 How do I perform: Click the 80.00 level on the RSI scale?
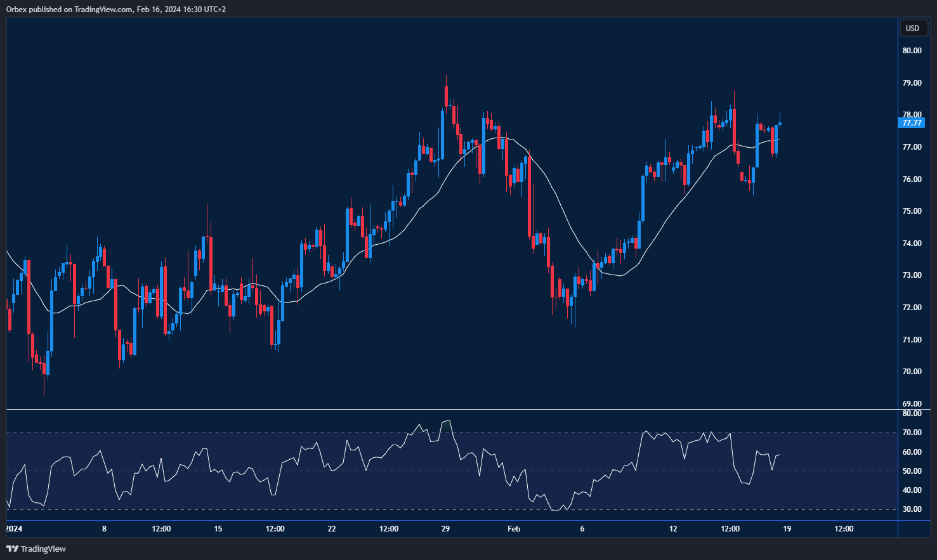click(x=912, y=413)
